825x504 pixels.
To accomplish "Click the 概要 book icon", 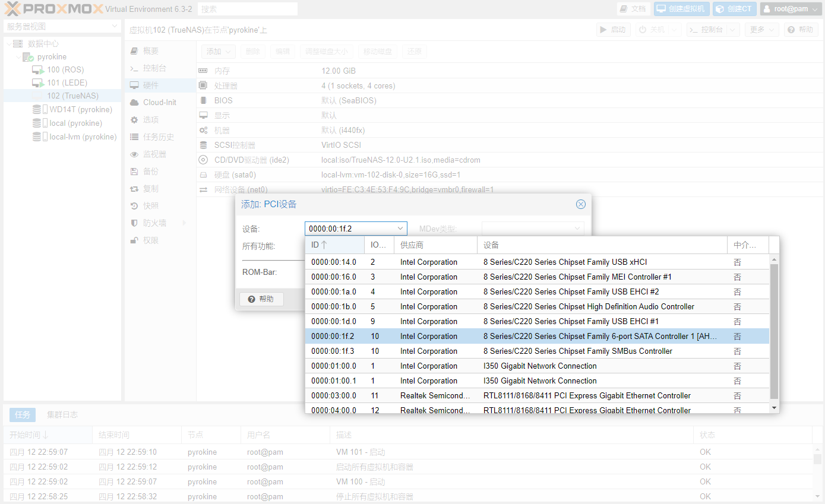I will pos(134,51).
